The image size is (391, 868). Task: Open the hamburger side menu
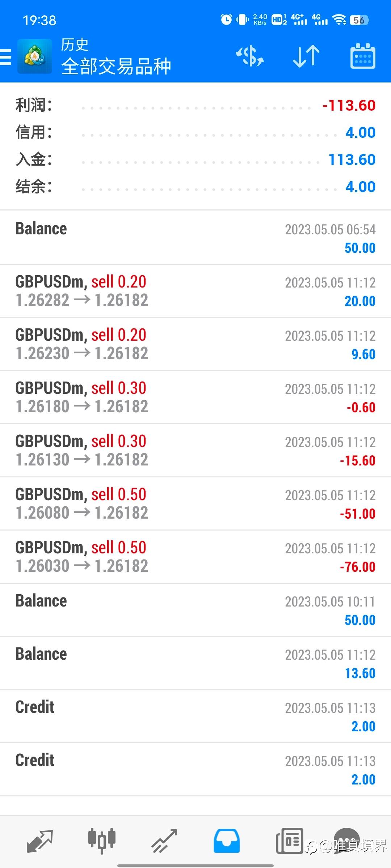click(x=6, y=57)
